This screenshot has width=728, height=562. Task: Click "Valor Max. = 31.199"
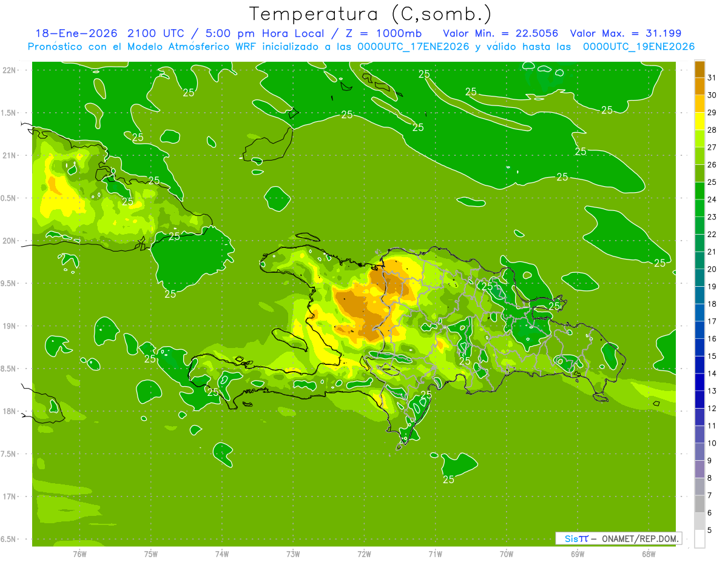625,33
